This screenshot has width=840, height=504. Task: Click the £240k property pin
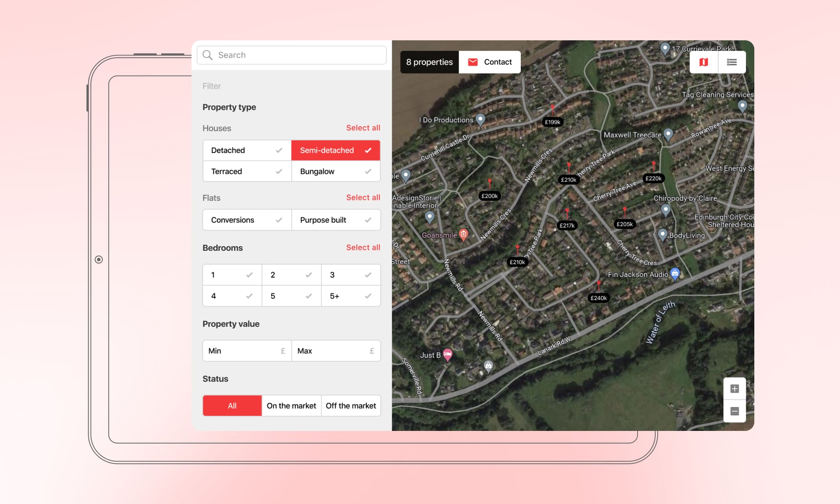pyautogui.click(x=598, y=298)
